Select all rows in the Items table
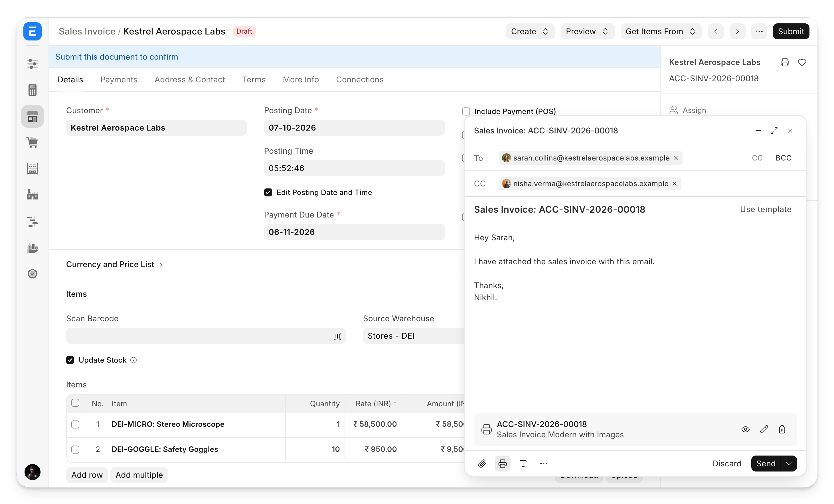 pos(75,403)
